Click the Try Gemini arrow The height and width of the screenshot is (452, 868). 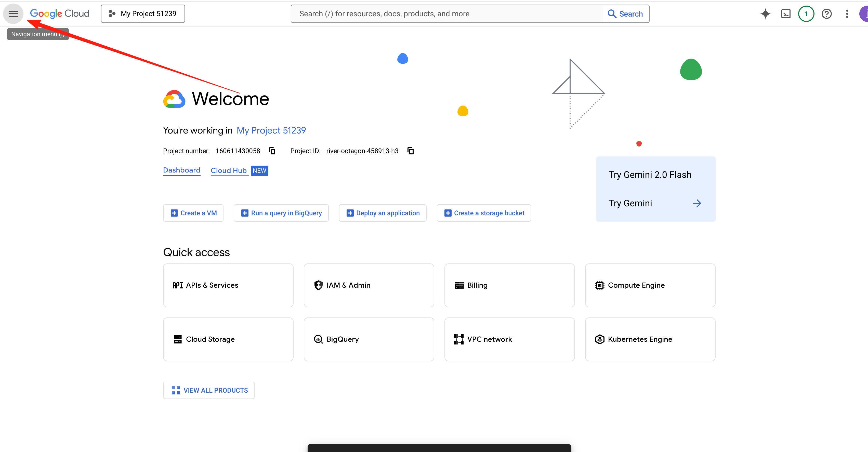coord(697,203)
